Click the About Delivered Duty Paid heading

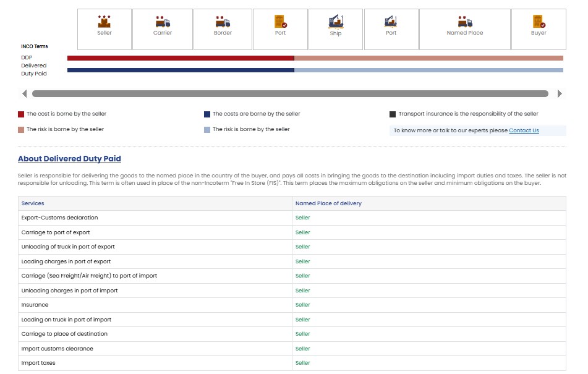[x=69, y=159]
